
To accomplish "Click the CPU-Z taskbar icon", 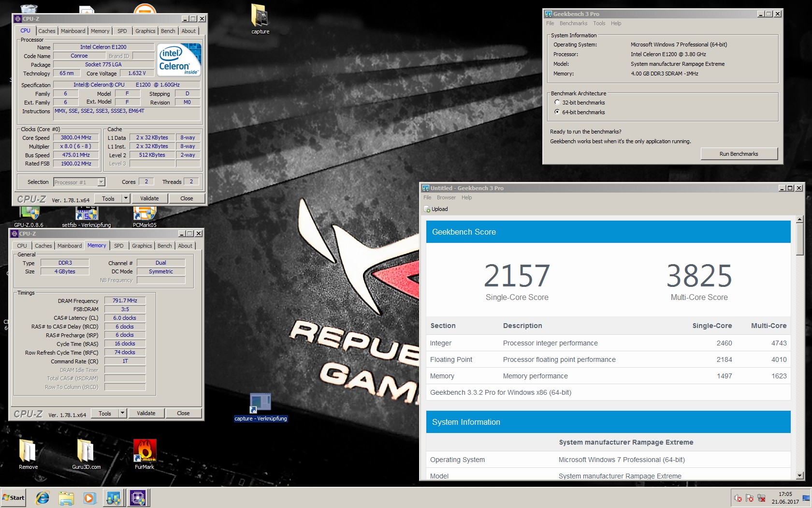I will 138,498.
